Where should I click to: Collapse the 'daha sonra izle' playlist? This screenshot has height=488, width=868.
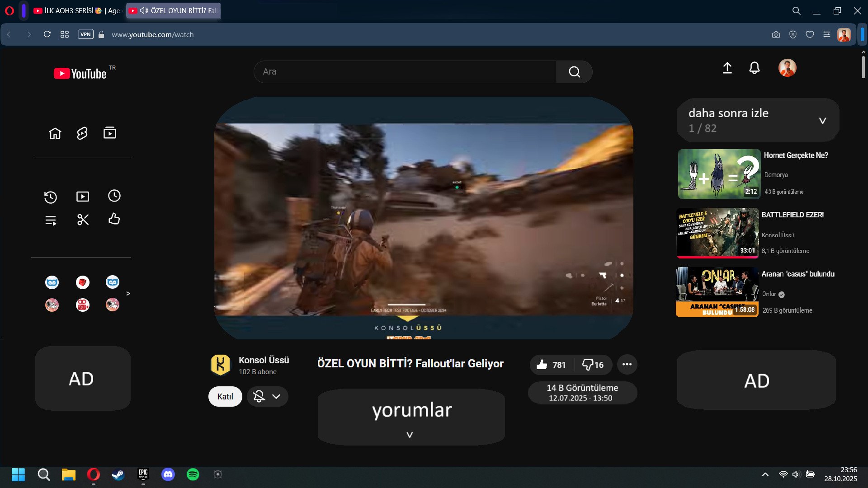point(822,121)
